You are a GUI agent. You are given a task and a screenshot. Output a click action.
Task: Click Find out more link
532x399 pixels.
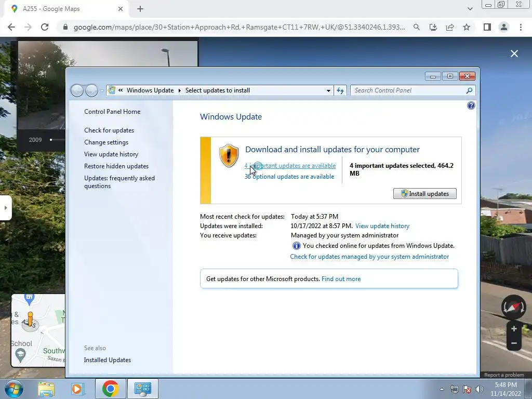[x=341, y=279]
